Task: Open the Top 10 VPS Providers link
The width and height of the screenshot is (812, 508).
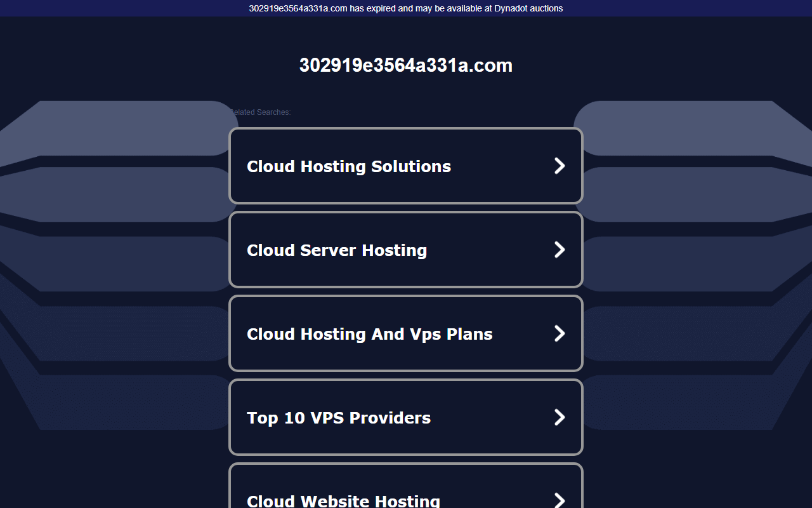Action: (405, 417)
